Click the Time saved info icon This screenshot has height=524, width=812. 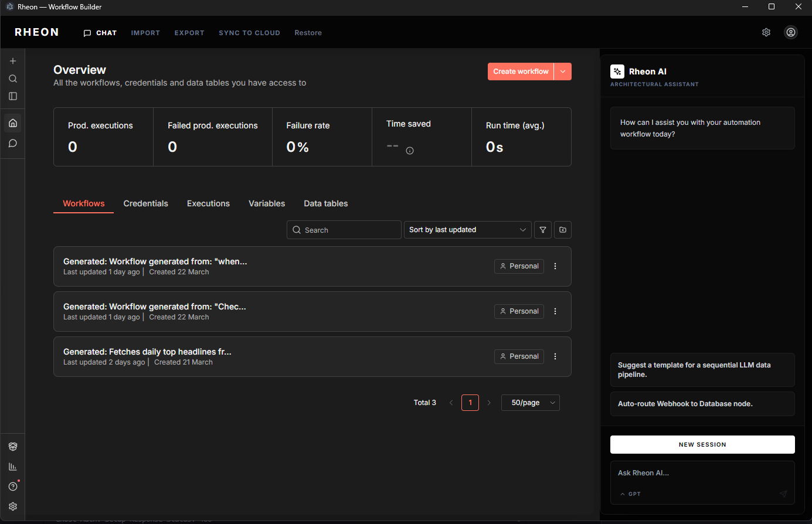point(410,151)
